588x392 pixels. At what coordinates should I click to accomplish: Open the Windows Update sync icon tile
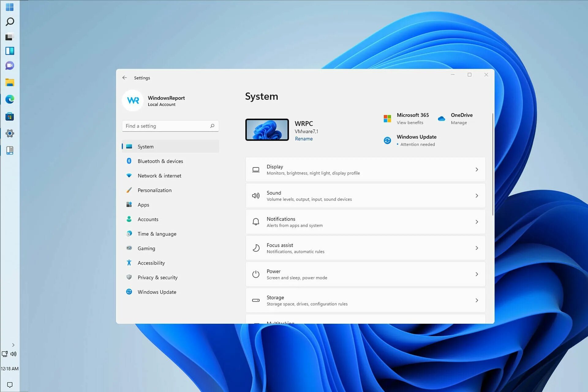(x=387, y=140)
